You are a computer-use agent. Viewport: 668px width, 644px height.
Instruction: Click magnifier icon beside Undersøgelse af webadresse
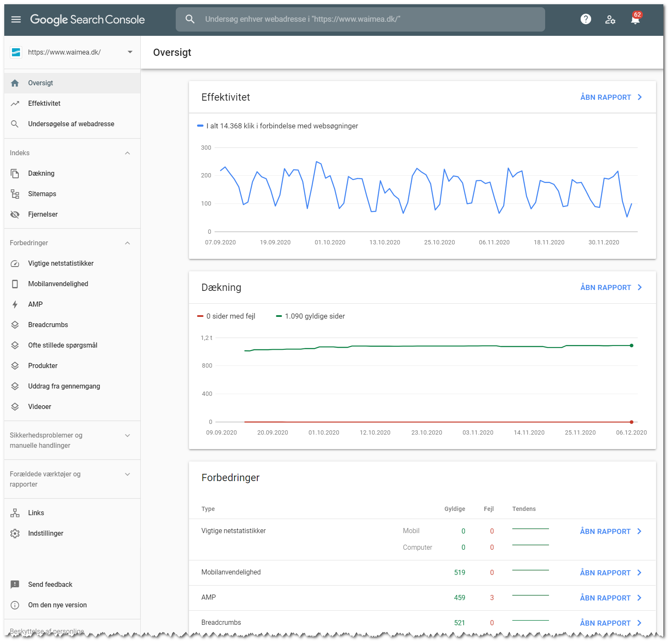[x=15, y=124]
